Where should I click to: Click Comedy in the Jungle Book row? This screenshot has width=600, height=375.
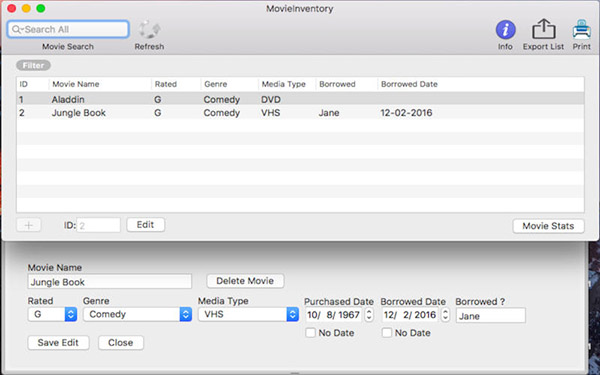pyautogui.click(x=222, y=113)
